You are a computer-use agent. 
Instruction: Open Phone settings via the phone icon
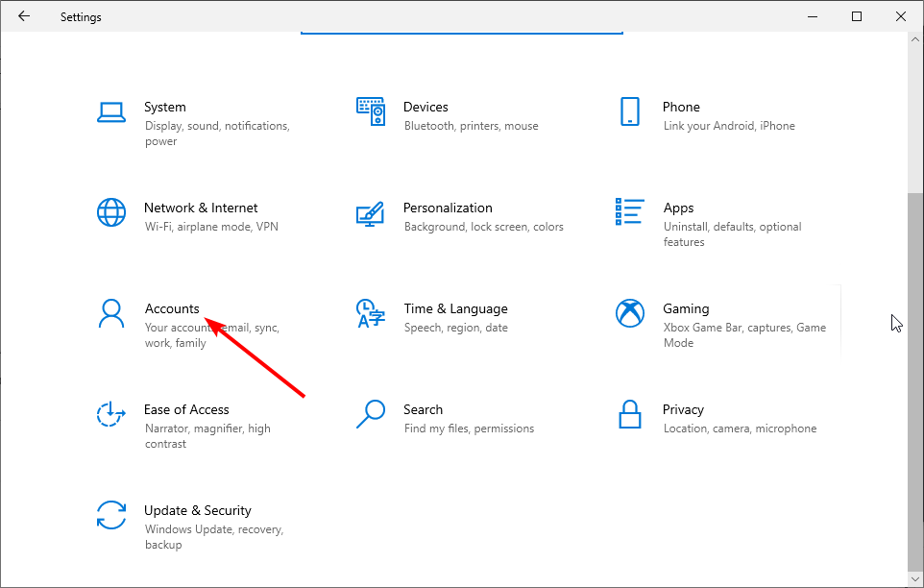[629, 111]
